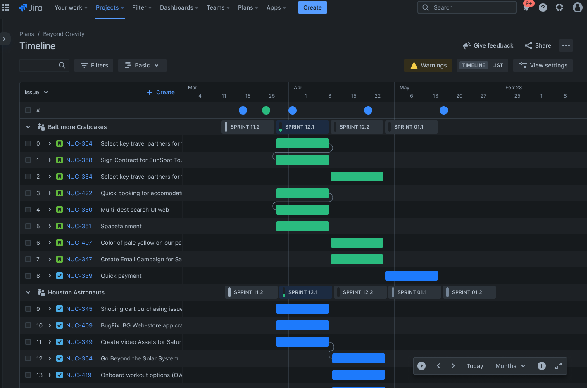This screenshot has height=389, width=588.
Task: Select all issues with the header checkbox
Action: [28, 110]
